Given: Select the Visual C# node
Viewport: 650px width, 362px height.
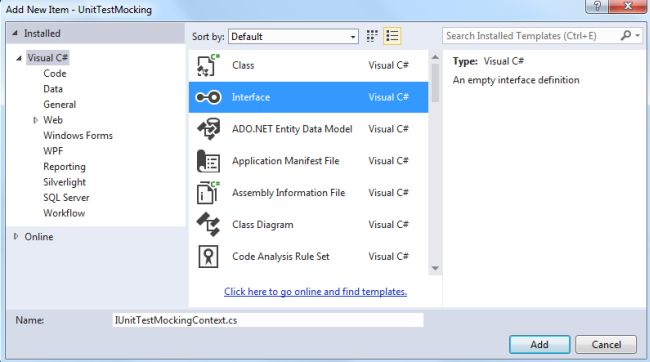Looking at the screenshot, I should pos(47,58).
